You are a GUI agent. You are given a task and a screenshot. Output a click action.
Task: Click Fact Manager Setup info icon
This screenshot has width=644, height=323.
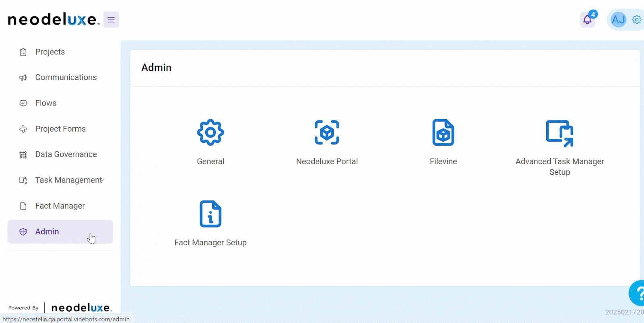[x=211, y=214]
